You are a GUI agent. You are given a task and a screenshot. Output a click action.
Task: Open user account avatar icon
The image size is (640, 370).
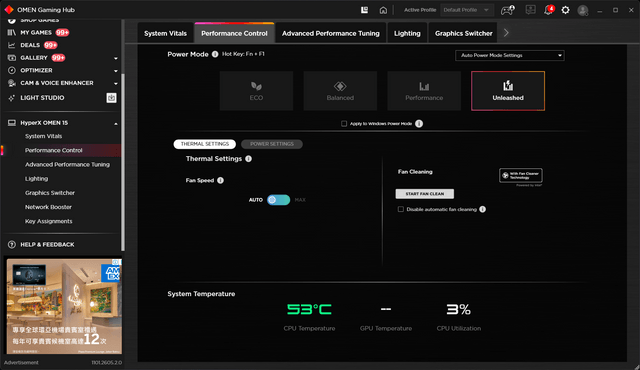pyautogui.click(x=583, y=10)
